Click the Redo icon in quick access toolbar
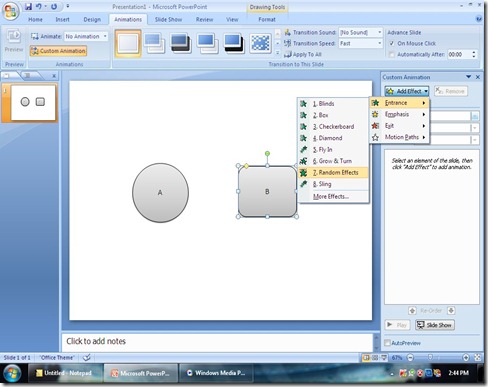Viewport: 488px width, 387px height. (x=54, y=6)
